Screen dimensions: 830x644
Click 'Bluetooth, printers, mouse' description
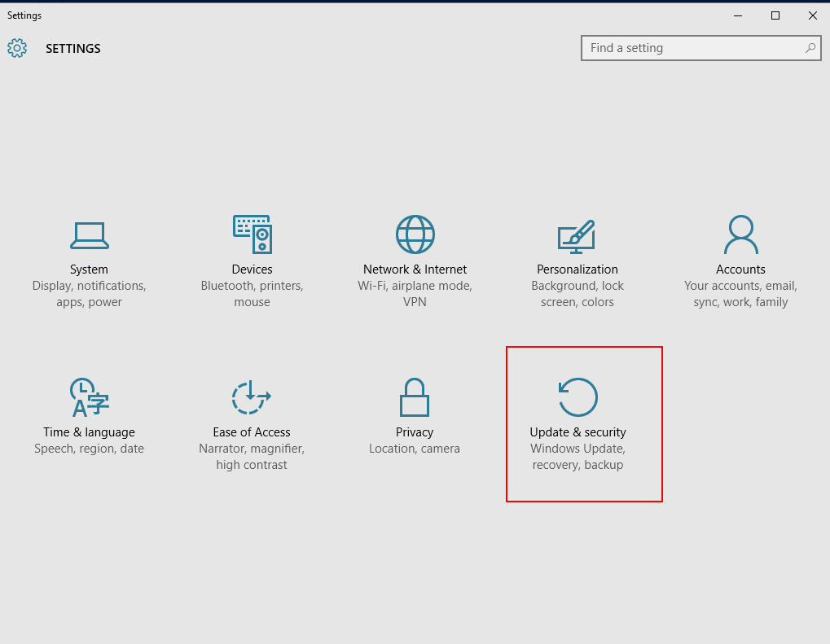252,294
